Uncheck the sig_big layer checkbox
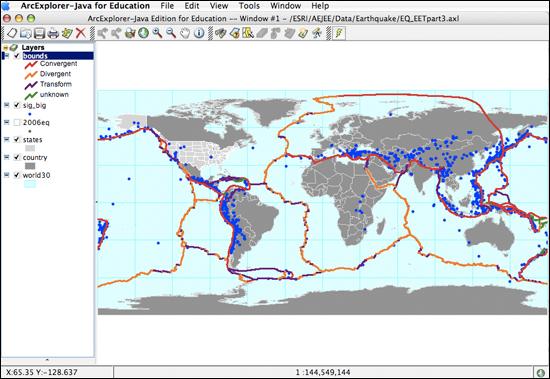The width and height of the screenshot is (550, 379). click(16, 105)
